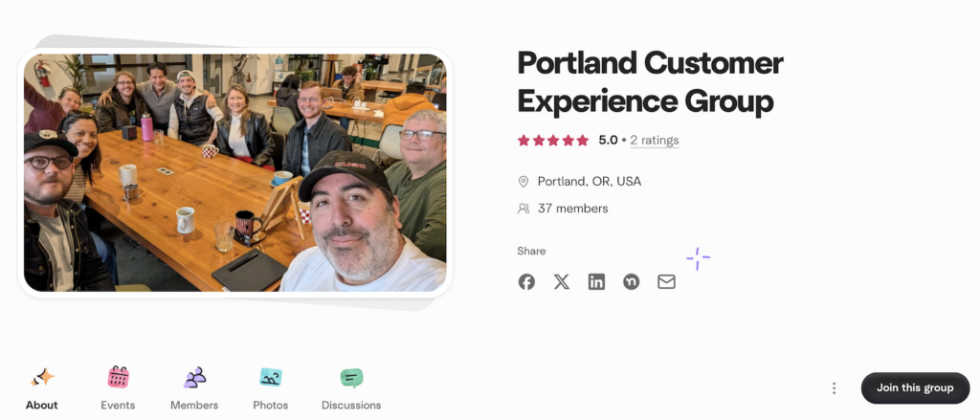The image size is (980, 420).
Task: Open the three-dot more options menu
Action: tap(834, 388)
